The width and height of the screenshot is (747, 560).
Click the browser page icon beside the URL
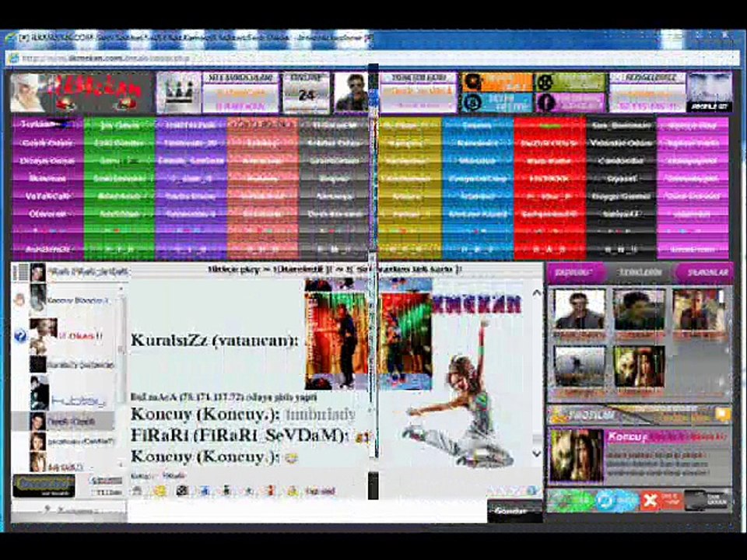[x=14, y=58]
